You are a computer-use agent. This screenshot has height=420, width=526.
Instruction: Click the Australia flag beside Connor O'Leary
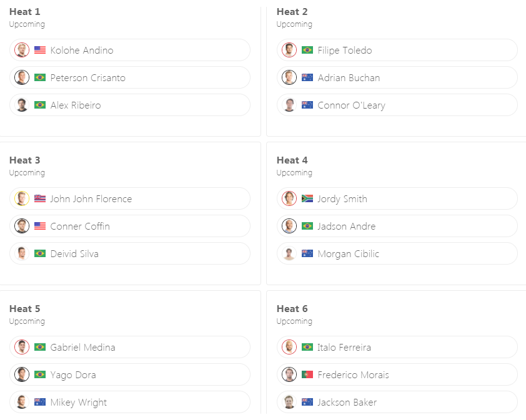coord(307,105)
